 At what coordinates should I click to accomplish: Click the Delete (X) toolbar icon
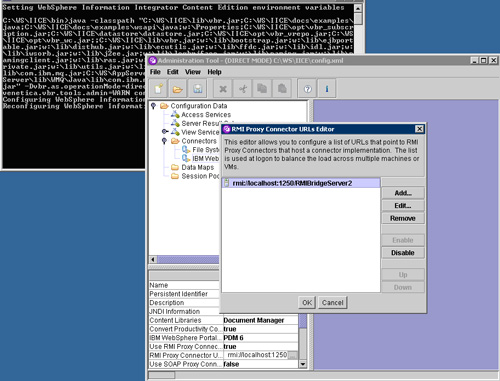223,89
